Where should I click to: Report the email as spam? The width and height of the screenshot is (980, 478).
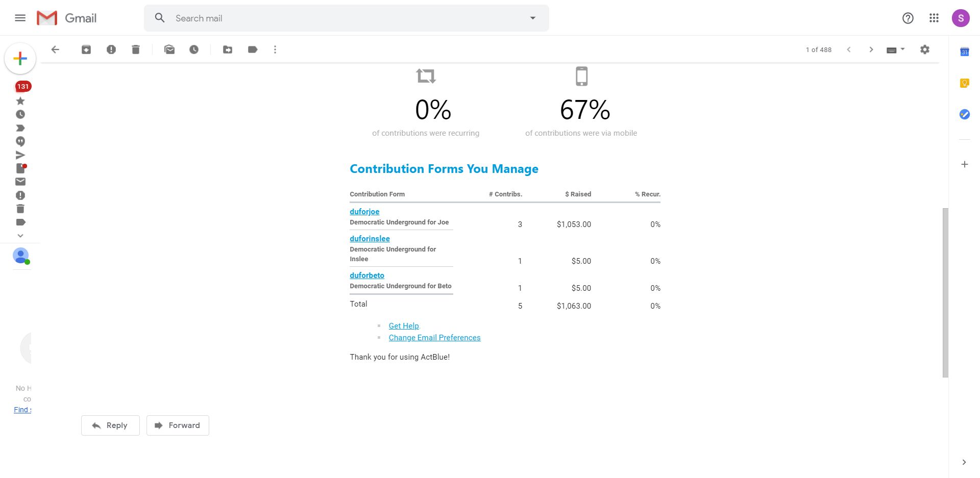(x=111, y=49)
